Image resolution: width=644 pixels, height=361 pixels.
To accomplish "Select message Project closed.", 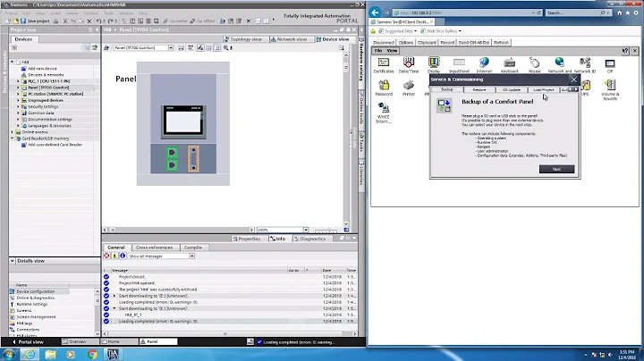I will [x=131, y=277].
